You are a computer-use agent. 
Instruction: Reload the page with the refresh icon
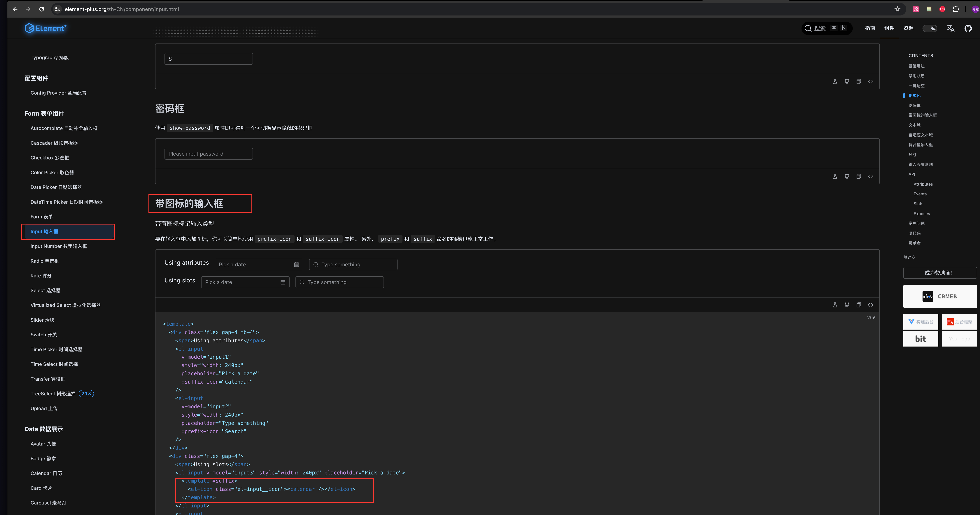[42, 9]
